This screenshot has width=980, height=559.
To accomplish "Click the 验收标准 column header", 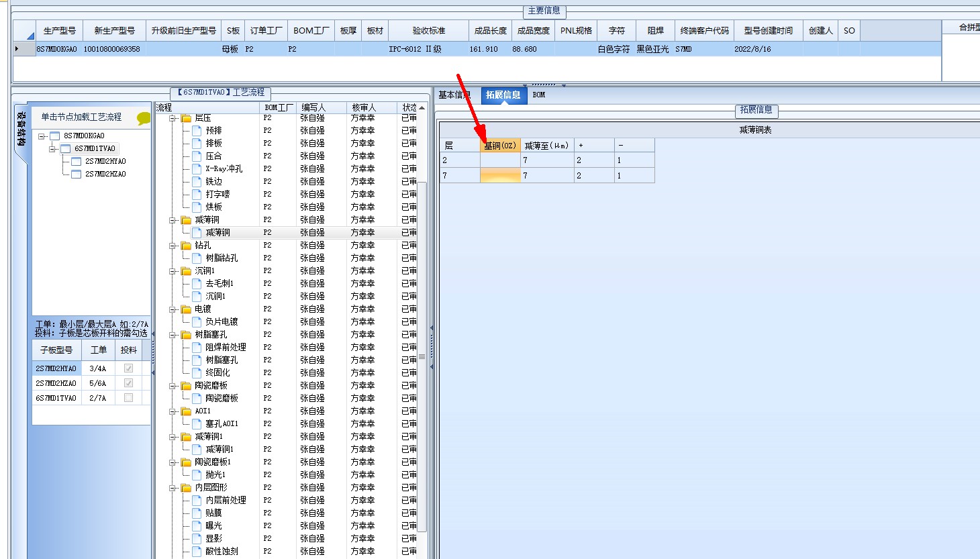I will [x=429, y=30].
